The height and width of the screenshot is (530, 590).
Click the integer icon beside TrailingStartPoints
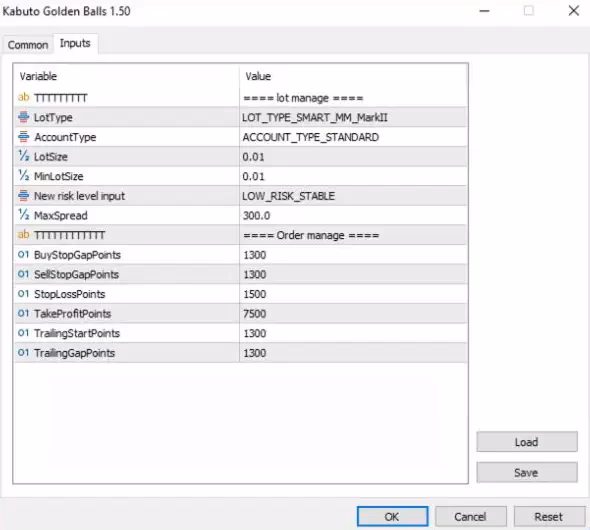(23, 333)
